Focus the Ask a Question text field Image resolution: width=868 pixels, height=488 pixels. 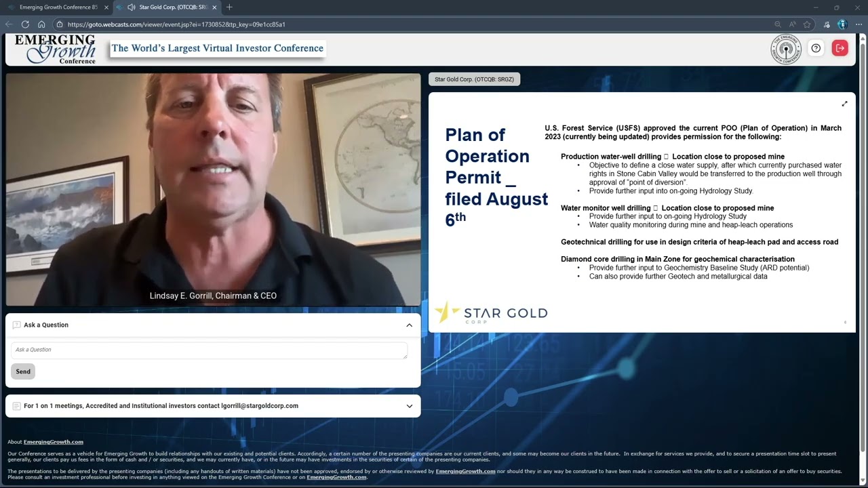(x=209, y=350)
